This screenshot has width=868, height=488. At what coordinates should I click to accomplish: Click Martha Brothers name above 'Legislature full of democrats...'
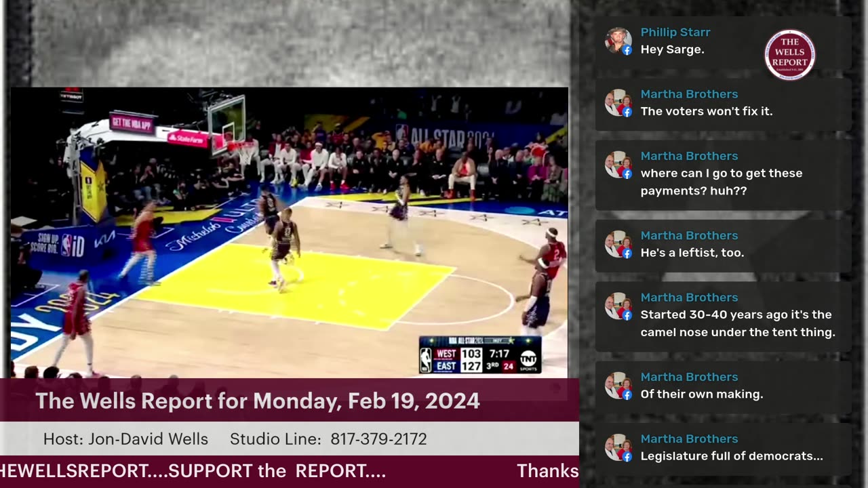click(x=689, y=439)
